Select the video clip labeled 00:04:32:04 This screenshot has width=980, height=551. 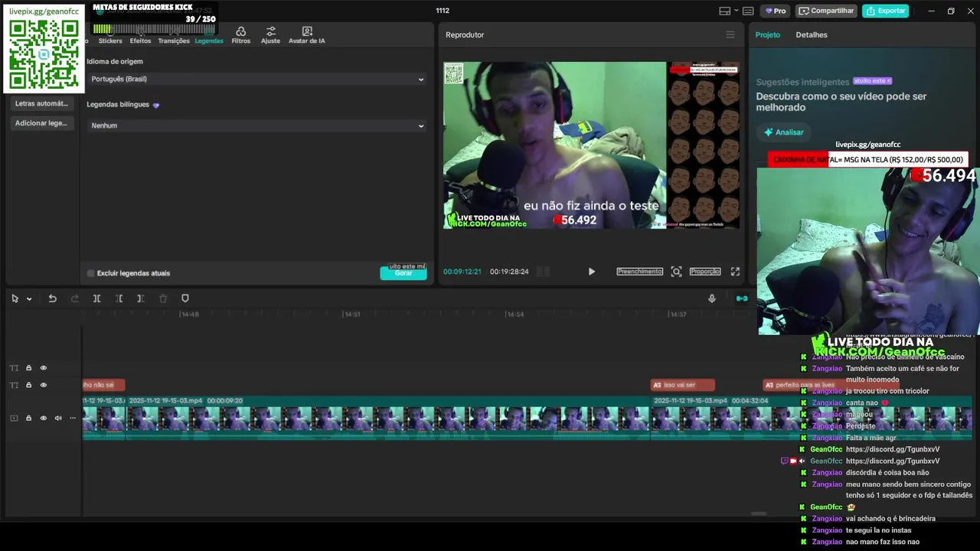(x=811, y=418)
